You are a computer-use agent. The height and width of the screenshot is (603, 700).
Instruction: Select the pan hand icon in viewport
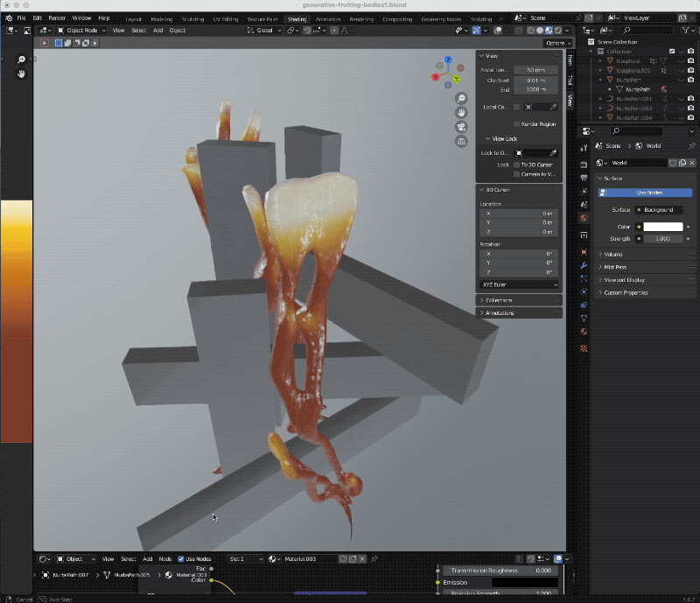tap(460, 113)
